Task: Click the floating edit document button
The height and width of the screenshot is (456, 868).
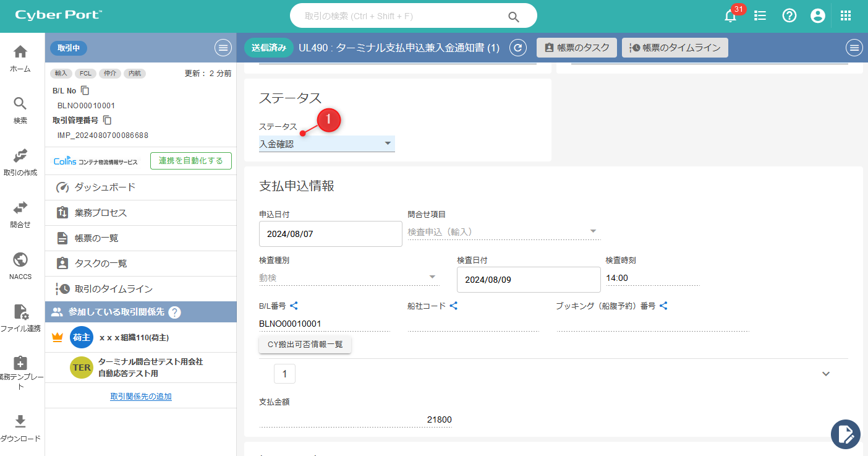Action: coord(845,434)
